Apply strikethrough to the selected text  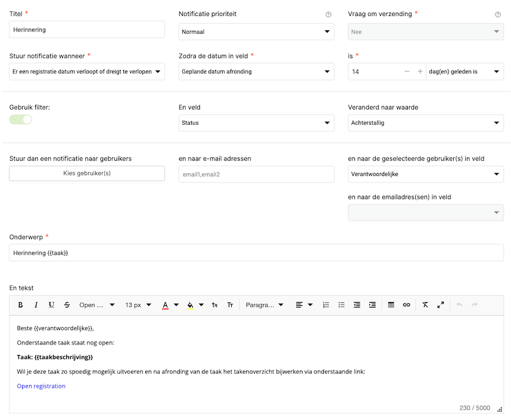click(x=67, y=305)
